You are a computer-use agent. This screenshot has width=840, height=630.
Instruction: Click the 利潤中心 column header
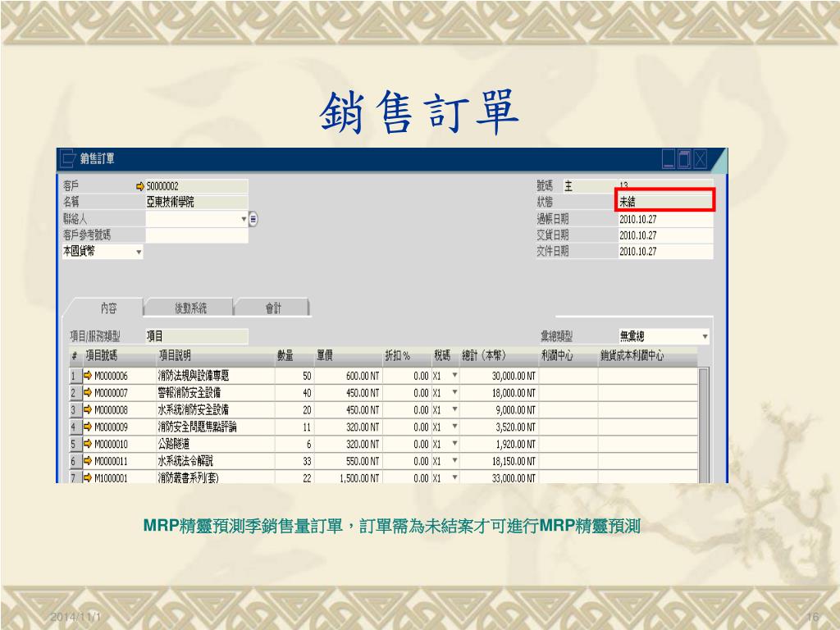[568, 356]
